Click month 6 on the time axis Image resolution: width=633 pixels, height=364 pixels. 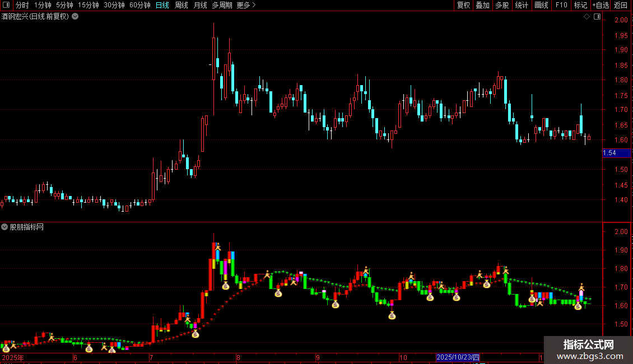pos(75,357)
